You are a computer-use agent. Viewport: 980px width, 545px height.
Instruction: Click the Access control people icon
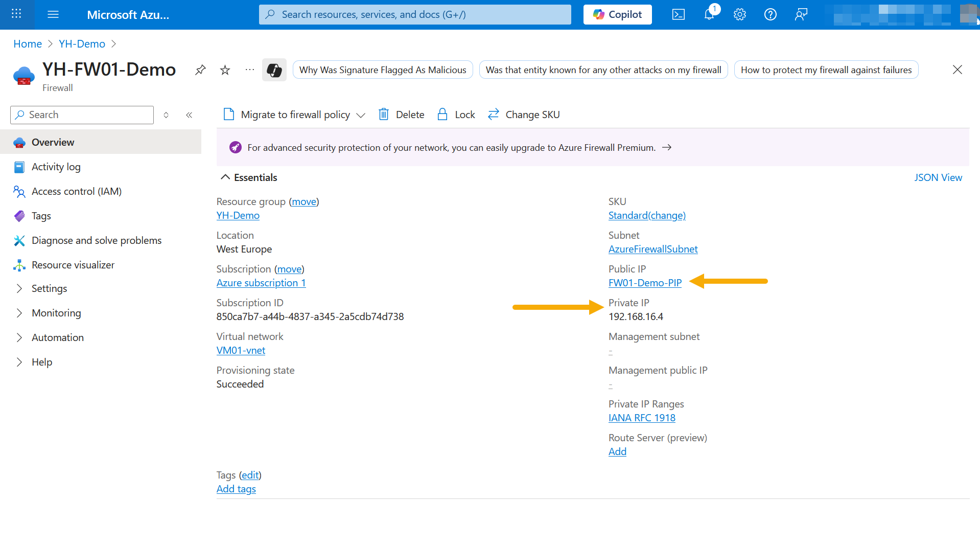point(19,191)
